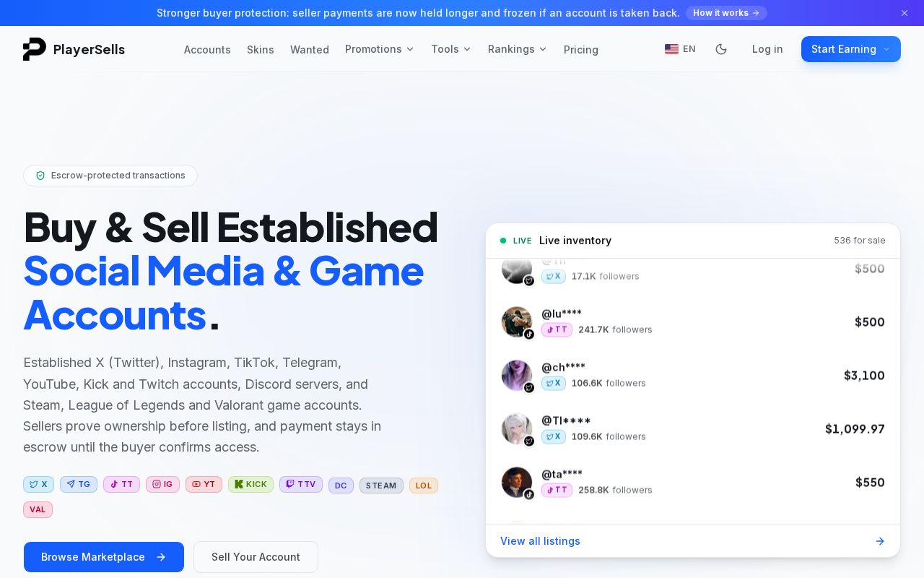924x578 pixels.
Task: Click the Live inventory heading
Action: [575, 241]
